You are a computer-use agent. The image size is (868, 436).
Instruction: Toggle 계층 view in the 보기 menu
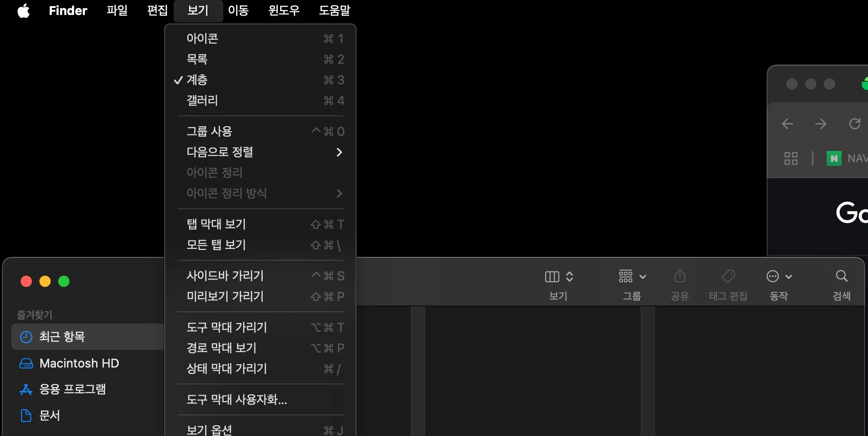197,80
